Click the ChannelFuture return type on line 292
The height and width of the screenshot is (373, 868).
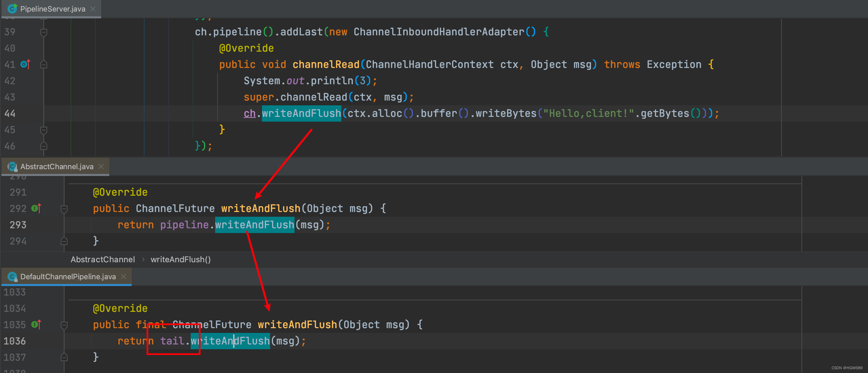(175, 209)
